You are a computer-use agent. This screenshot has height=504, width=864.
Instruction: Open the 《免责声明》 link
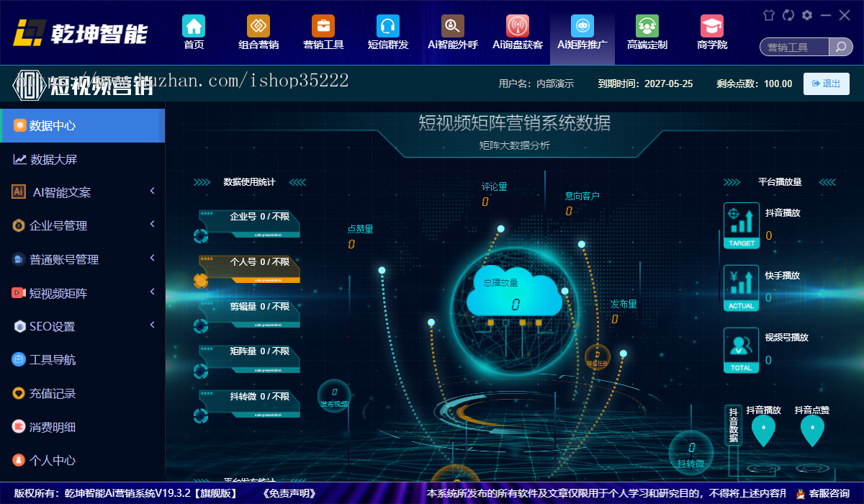pyautogui.click(x=289, y=494)
